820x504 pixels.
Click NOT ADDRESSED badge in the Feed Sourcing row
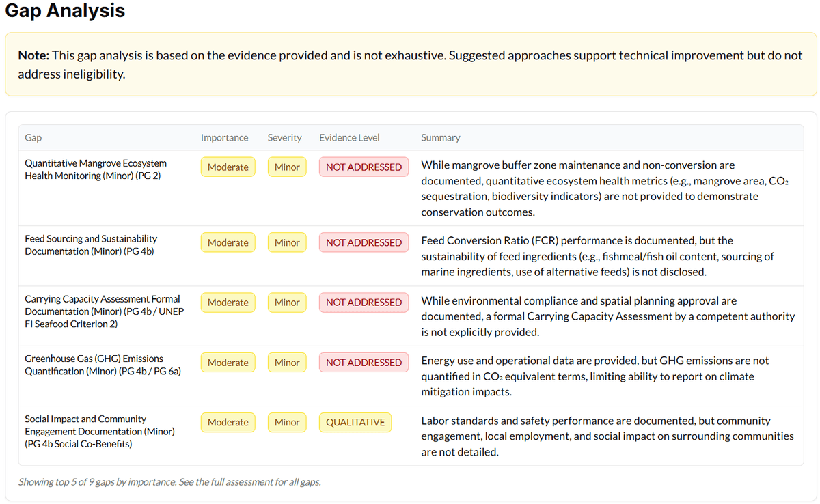tap(364, 242)
